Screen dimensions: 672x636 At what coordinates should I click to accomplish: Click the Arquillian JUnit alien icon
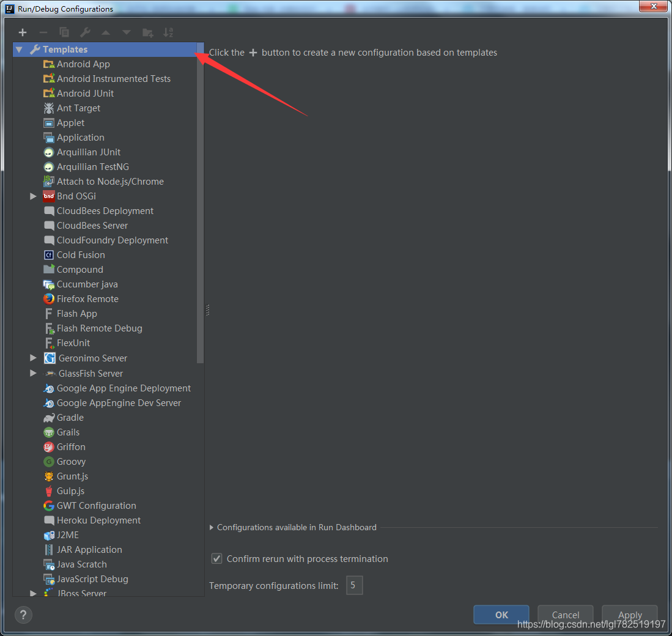click(49, 152)
